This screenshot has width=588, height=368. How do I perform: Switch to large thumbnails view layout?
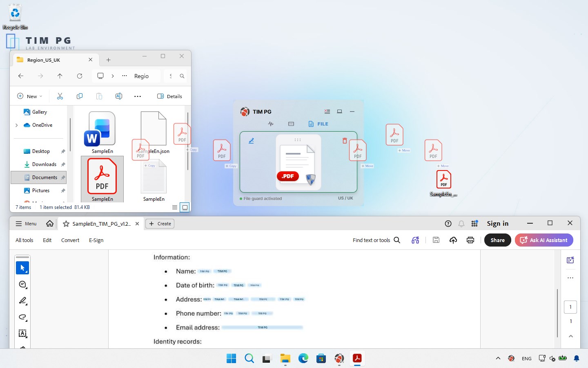pyautogui.click(x=185, y=207)
